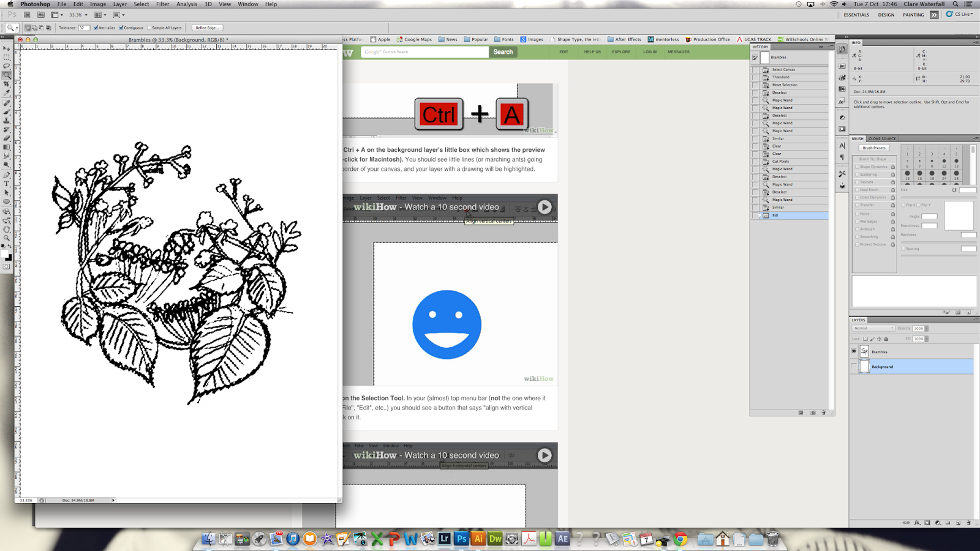The image size is (980, 551).
Task: Open the Help Us link on wikiHow
Action: tap(592, 52)
